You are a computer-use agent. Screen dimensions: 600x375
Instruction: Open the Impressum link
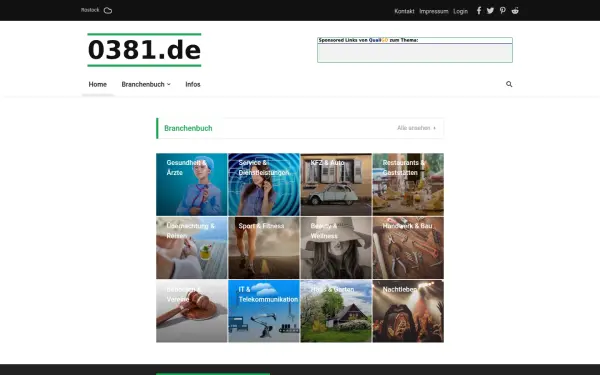434,11
